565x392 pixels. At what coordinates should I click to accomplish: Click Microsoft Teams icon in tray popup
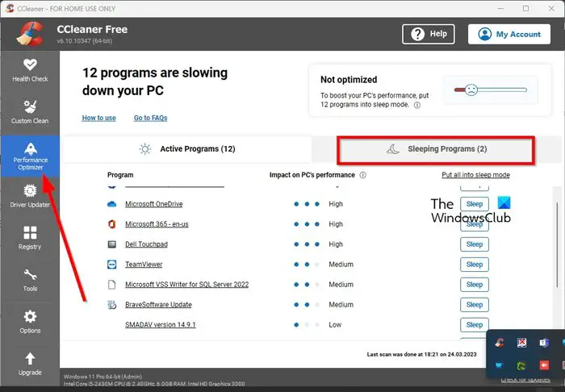(544, 342)
